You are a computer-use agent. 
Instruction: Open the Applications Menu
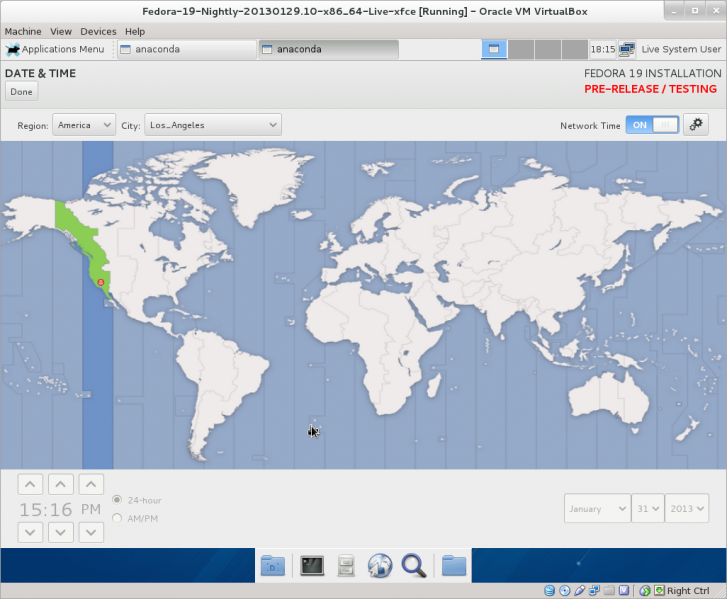coord(55,49)
